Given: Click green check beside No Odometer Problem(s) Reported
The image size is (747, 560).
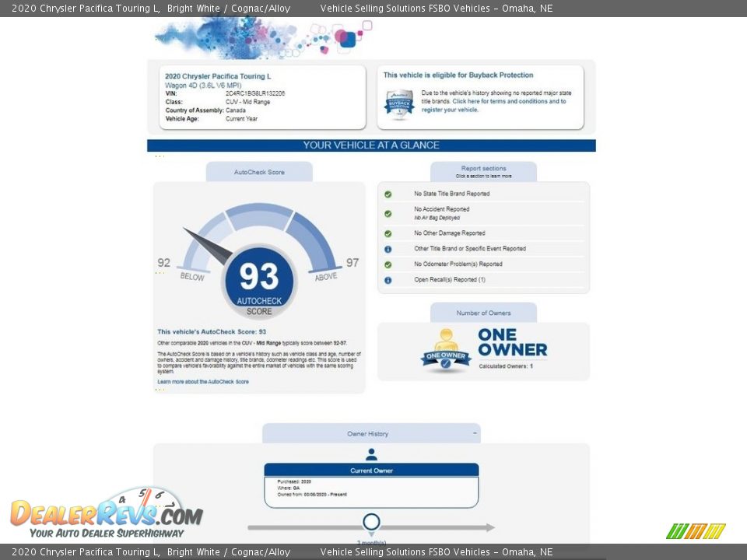Looking at the screenshot, I should pos(388,264).
